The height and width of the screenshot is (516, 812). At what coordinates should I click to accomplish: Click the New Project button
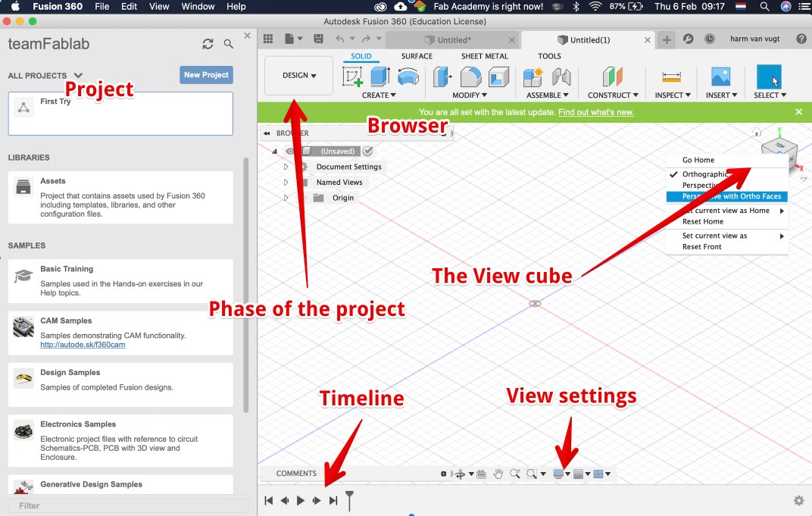206,74
